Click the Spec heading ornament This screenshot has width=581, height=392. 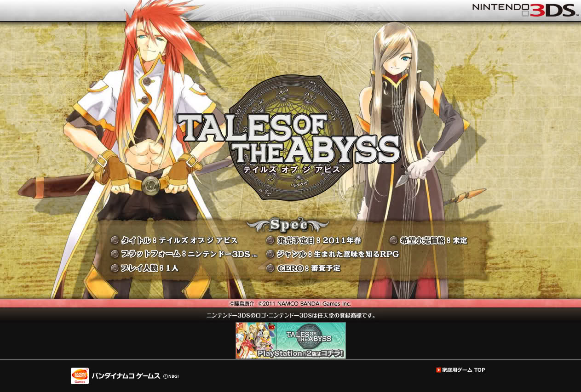coord(288,225)
